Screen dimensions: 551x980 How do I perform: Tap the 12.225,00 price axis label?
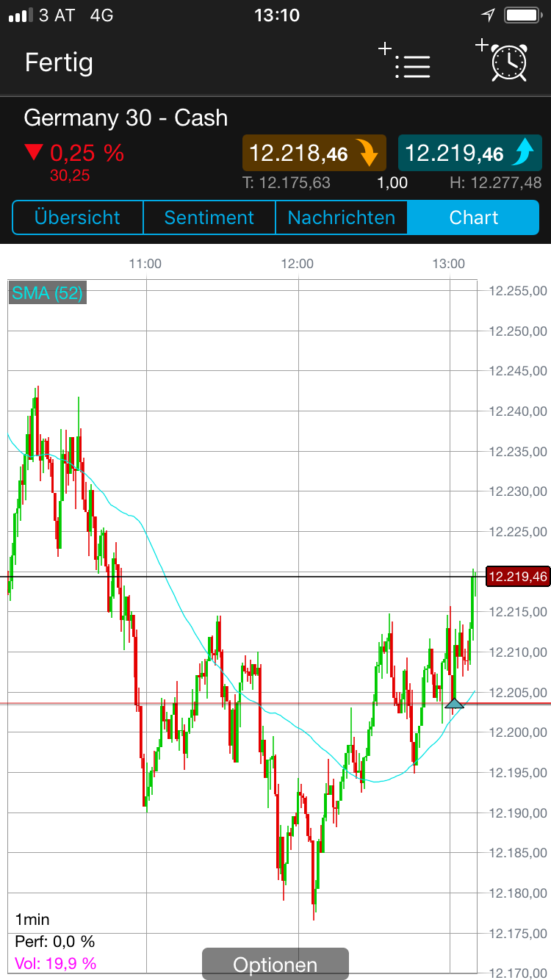[518, 532]
